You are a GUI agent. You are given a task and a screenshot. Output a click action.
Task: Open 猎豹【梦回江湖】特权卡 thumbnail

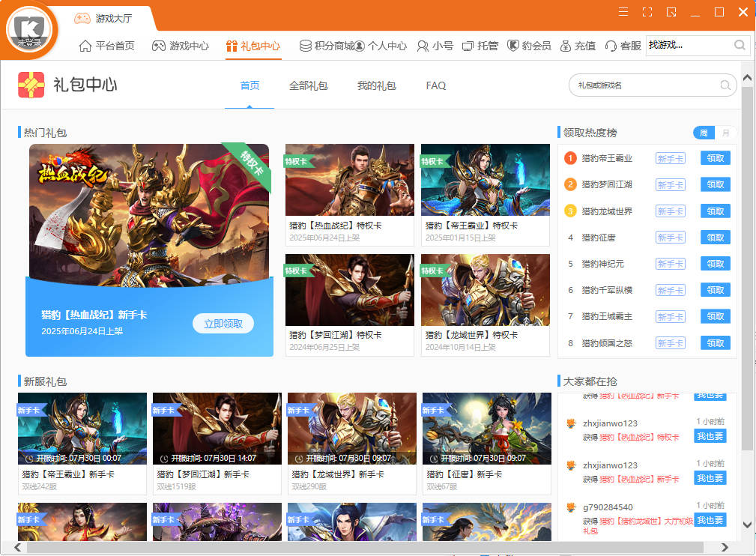[x=350, y=290]
